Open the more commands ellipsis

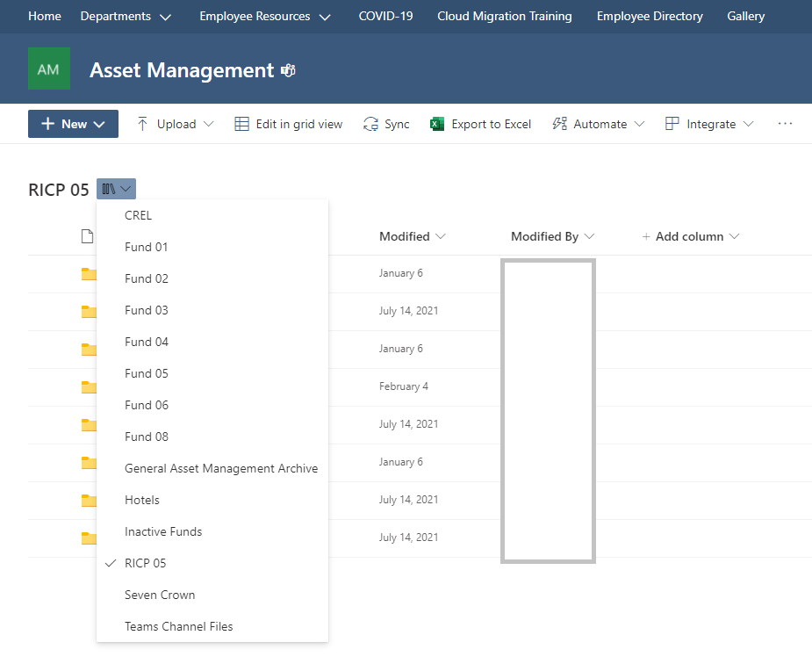click(x=785, y=123)
